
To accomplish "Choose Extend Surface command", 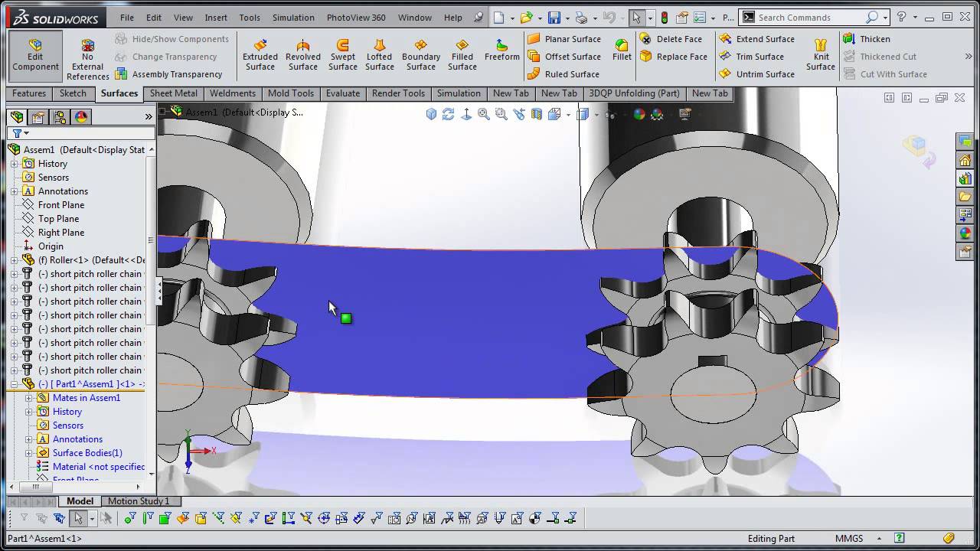I will [757, 39].
